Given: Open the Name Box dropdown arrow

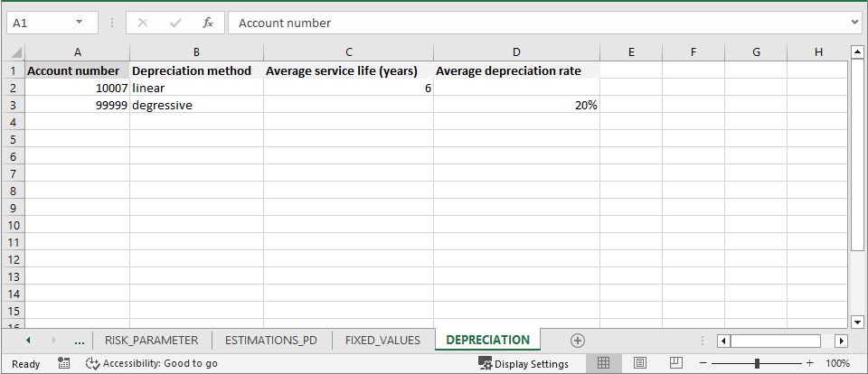Looking at the screenshot, I should 80,23.
